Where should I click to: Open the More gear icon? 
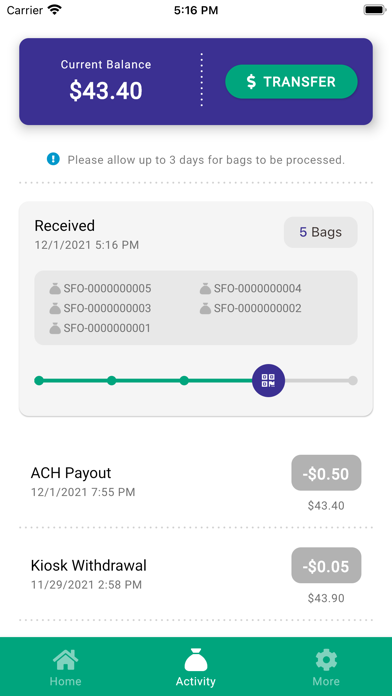pos(326,660)
